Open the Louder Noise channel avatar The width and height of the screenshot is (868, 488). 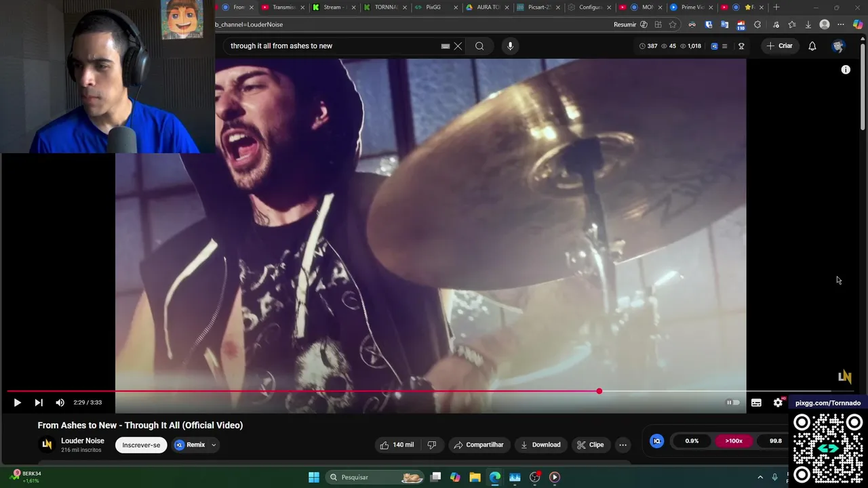coord(47,445)
